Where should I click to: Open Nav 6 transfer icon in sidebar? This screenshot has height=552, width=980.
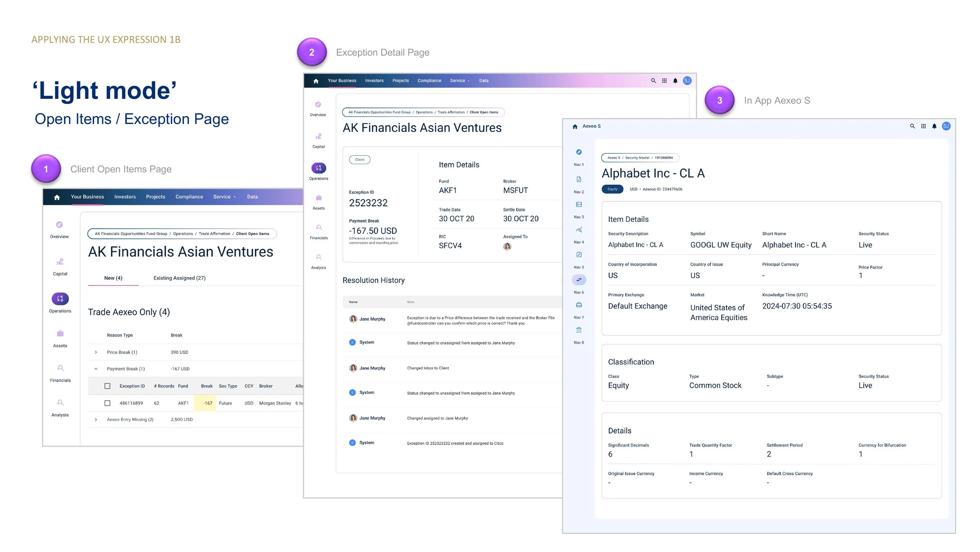[x=579, y=280]
